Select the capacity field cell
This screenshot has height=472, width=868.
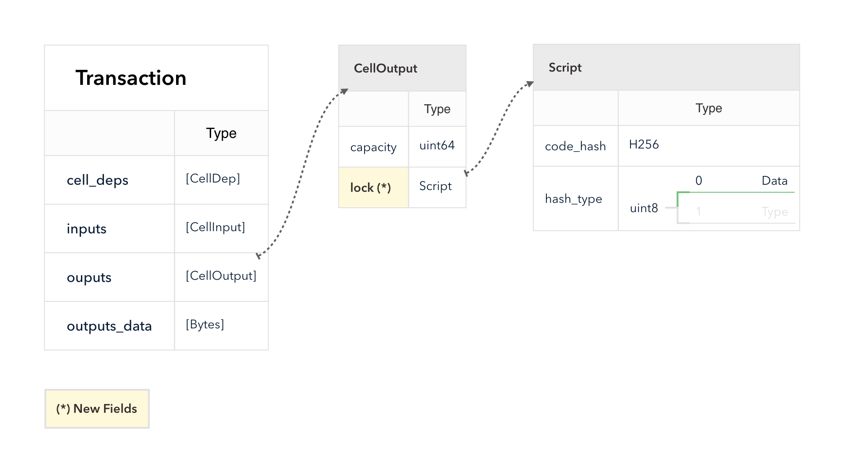tap(373, 147)
